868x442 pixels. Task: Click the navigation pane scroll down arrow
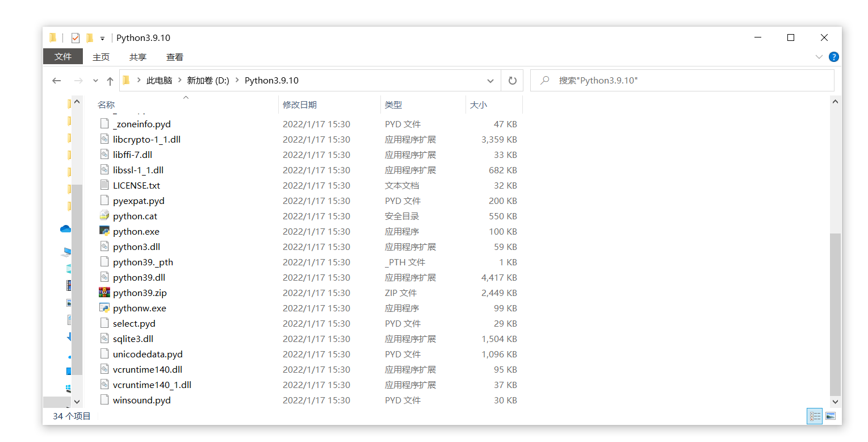pyautogui.click(x=78, y=402)
